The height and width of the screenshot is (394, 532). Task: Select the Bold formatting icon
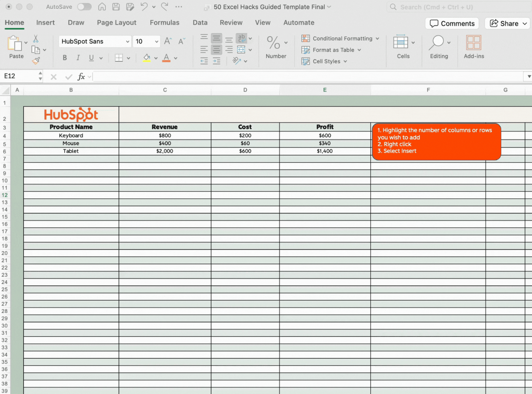(64, 58)
